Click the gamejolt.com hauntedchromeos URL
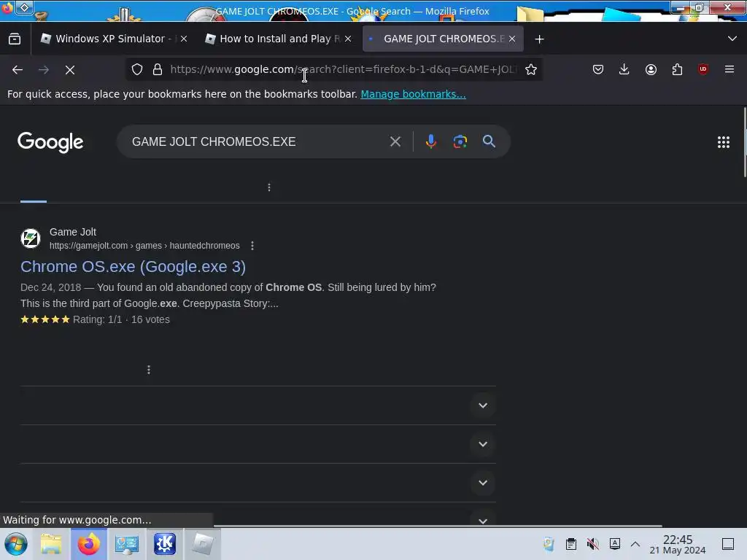 [144, 246]
